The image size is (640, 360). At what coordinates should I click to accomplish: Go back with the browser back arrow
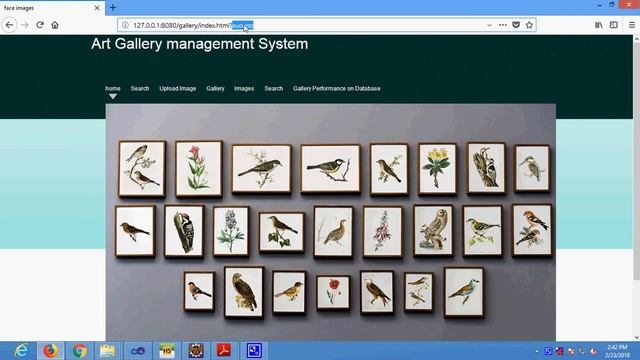click(x=9, y=25)
